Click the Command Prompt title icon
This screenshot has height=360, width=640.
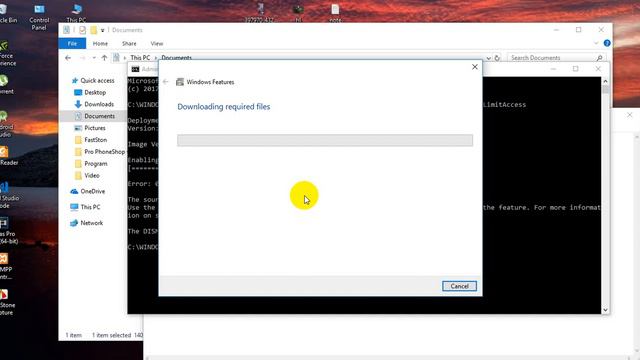(135, 69)
